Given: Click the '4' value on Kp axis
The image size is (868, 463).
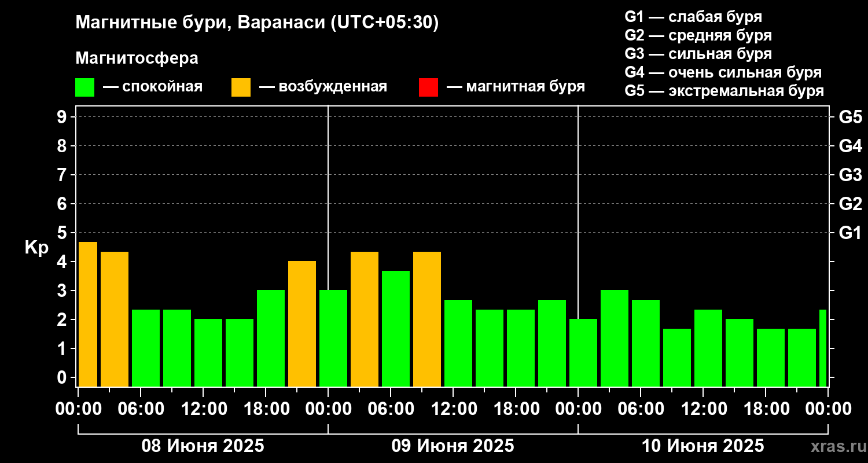Looking at the screenshot, I should (62, 262).
